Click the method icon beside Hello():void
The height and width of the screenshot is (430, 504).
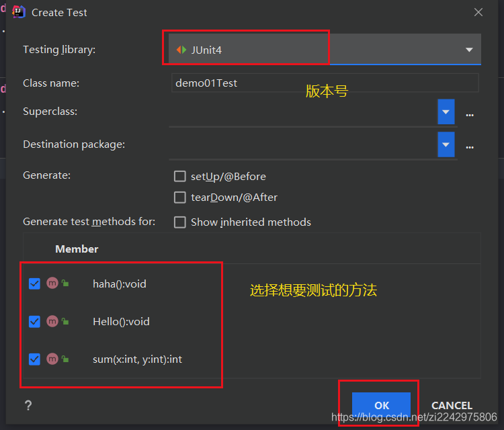[x=52, y=321]
